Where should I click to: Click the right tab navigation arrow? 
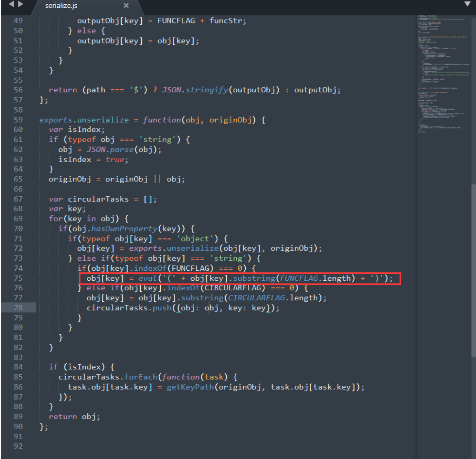pyautogui.click(x=20, y=4)
